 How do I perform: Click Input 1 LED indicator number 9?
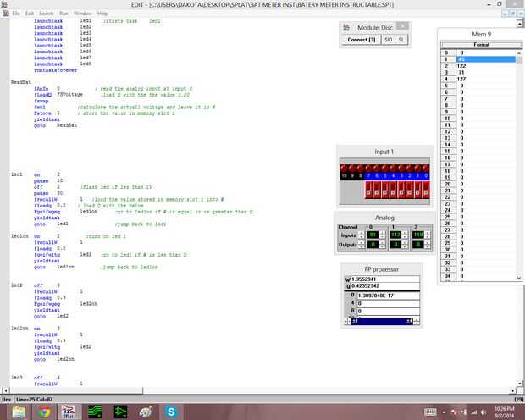(x=352, y=169)
